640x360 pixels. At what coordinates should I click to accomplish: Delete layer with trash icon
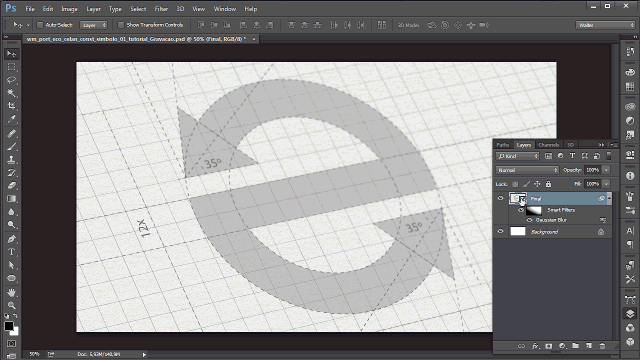click(602, 346)
